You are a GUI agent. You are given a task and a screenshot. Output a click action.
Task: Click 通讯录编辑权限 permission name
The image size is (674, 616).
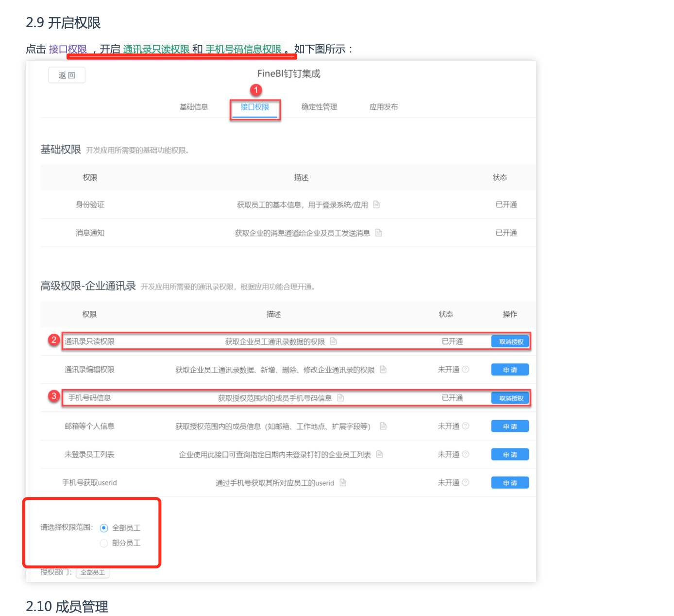pyautogui.click(x=89, y=370)
